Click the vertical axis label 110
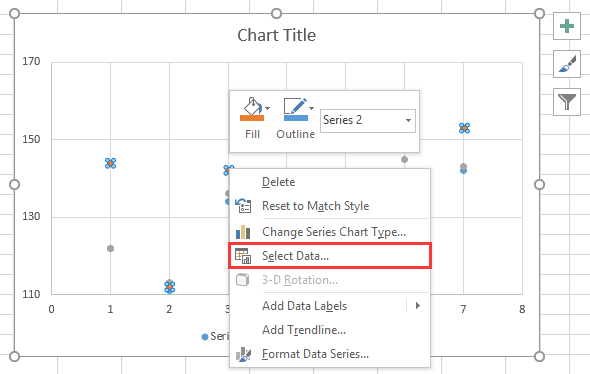This screenshot has height=374, width=590. tap(31, 294)
